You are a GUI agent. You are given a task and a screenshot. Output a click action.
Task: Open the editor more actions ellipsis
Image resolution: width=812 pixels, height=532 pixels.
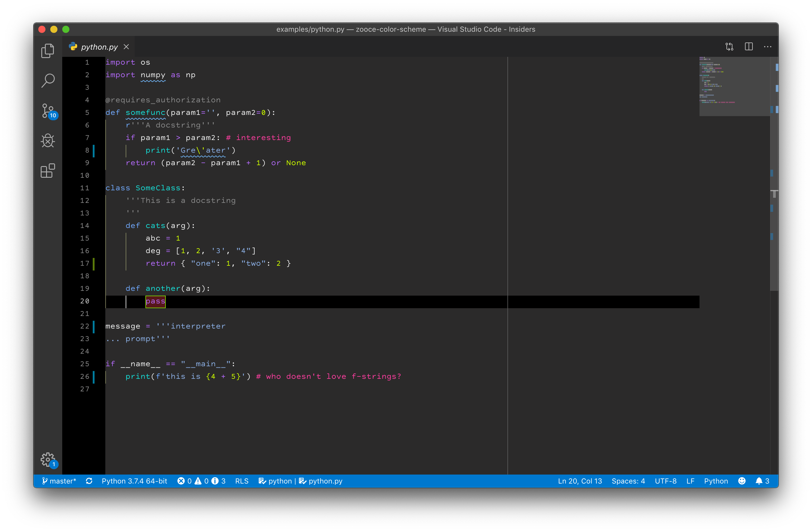click(768, 47)
